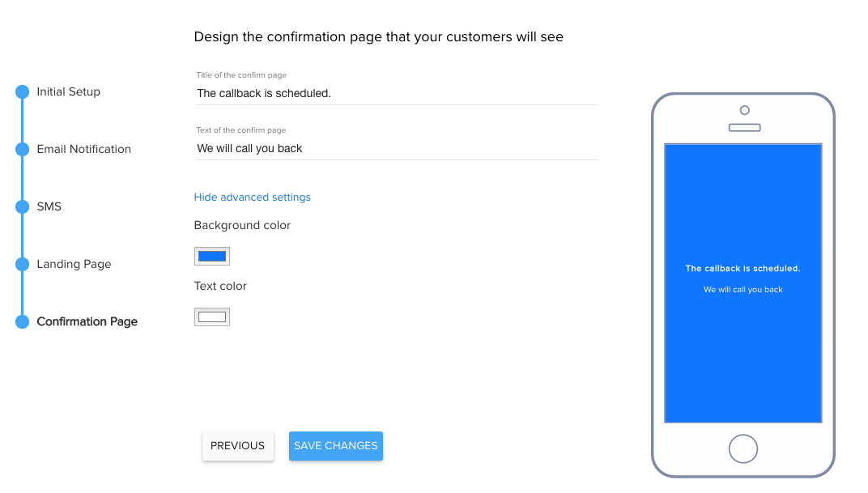Screen dimensions: 868x493
Task: Open the Initial Setup step
Action: point(69,91)
